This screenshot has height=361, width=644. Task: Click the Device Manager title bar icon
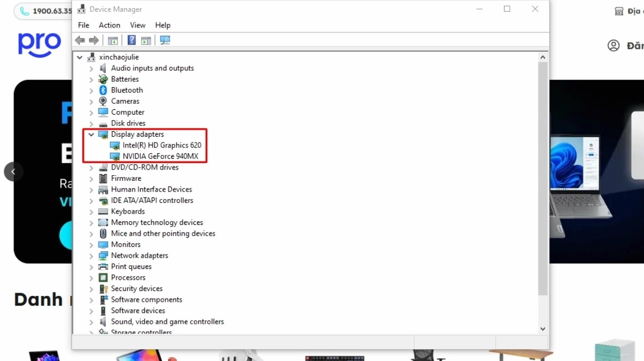[82, 9]
